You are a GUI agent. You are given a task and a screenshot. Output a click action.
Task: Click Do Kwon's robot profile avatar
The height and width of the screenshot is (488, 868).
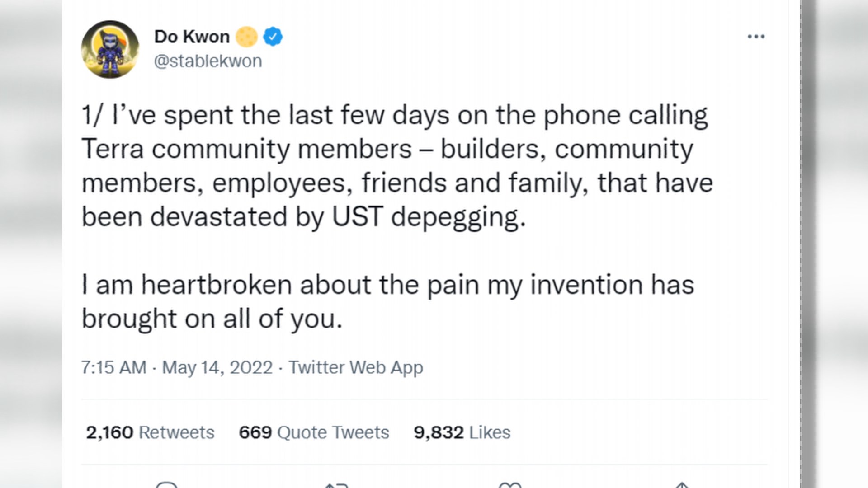[110, 49]
